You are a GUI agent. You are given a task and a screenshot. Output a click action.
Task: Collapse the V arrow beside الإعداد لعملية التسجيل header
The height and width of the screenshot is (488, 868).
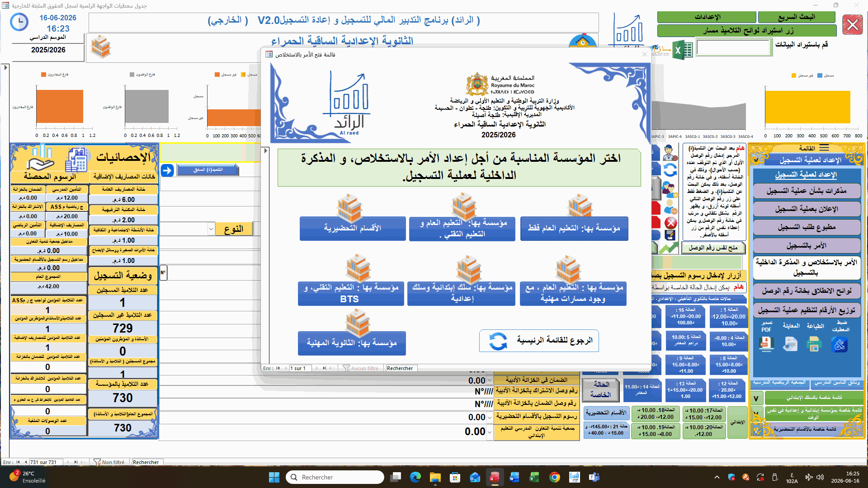coord(755,160)
